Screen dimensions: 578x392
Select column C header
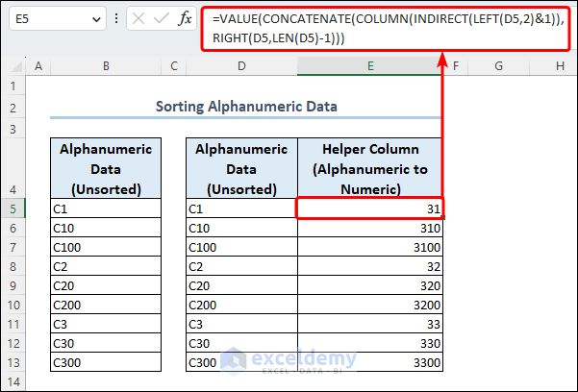(174, 66)
